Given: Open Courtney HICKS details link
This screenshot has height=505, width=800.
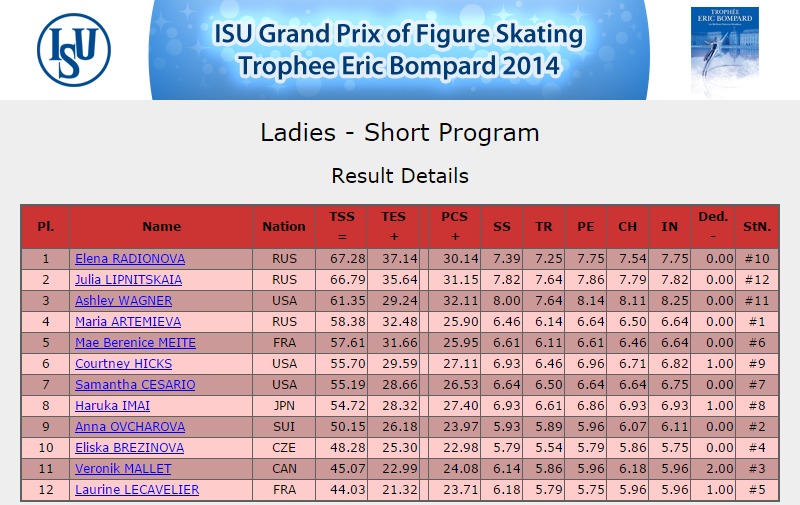Looking at the screenshot, I should (123, 363).
